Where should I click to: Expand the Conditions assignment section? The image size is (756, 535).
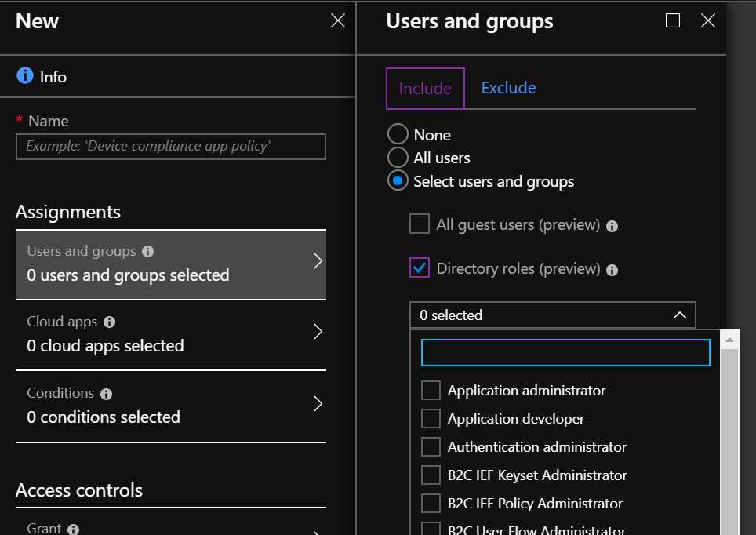[x=170, y=405]
